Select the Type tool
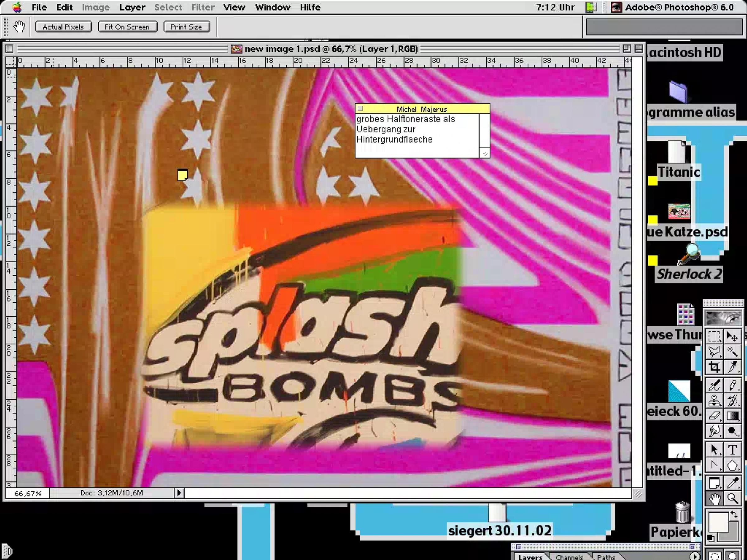The image size is (747, 560). [x=732, y=450]
